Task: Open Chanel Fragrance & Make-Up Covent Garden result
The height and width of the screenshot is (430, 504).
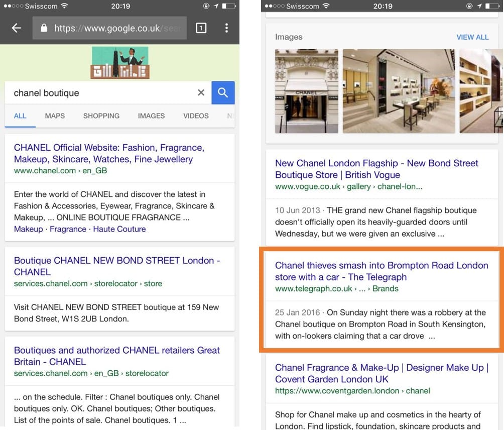Action: pyautogui.click(x=382, y=373)
